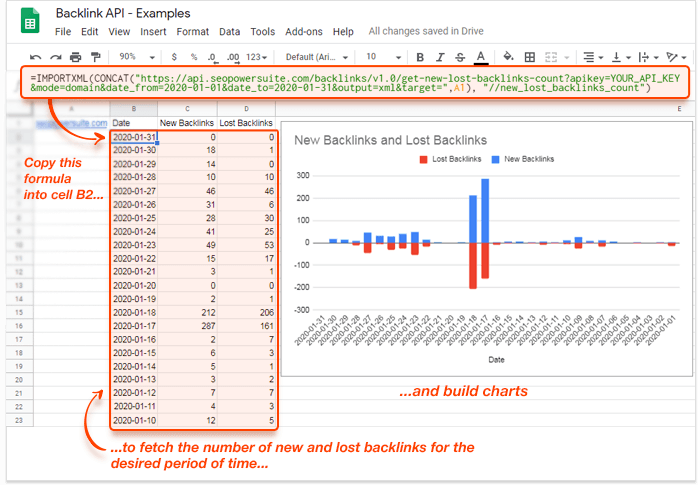Toggle Bold formatting

419,57
